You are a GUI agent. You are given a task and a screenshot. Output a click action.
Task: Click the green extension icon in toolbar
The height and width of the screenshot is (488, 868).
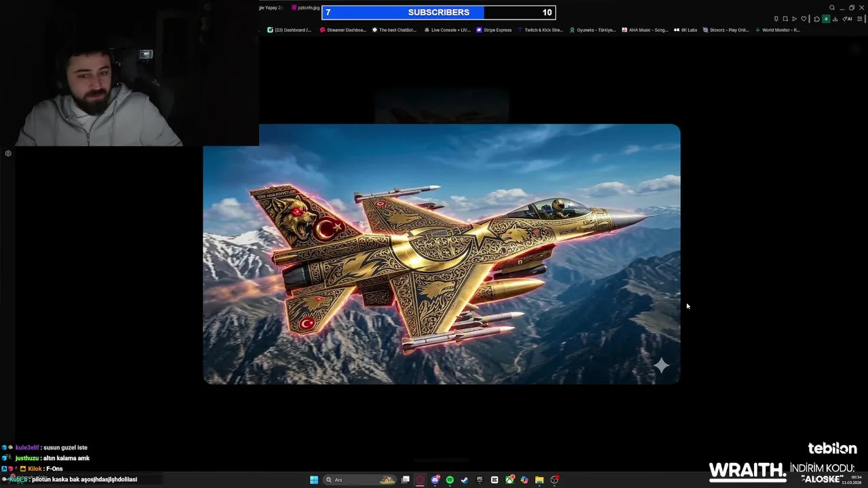pos(826,19)
